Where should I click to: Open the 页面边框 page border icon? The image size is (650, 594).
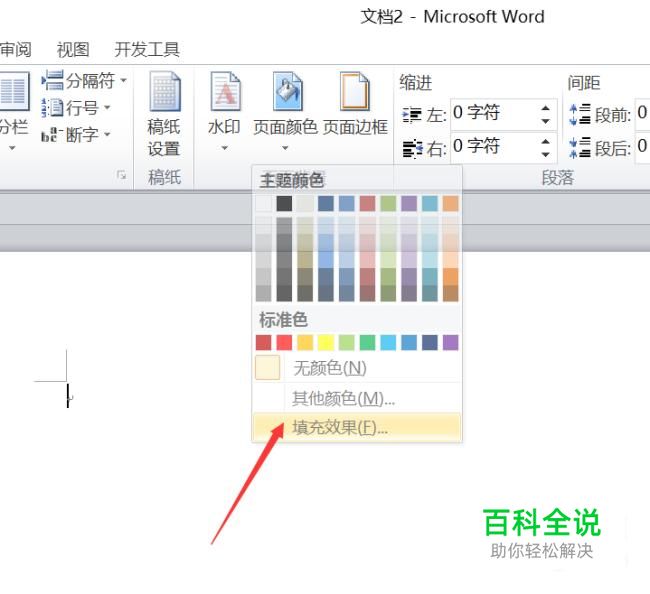pyautogui.click(x=354, y=91)
